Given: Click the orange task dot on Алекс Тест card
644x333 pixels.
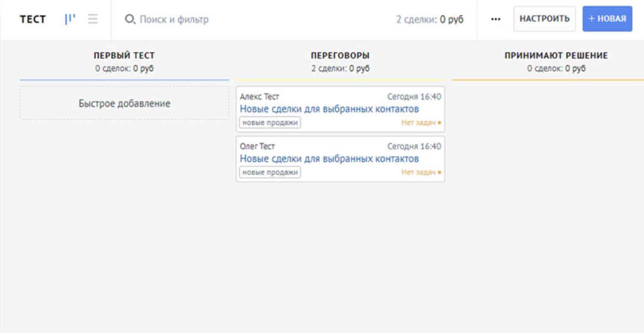Looking at the screenshot, I should point(439,123).
